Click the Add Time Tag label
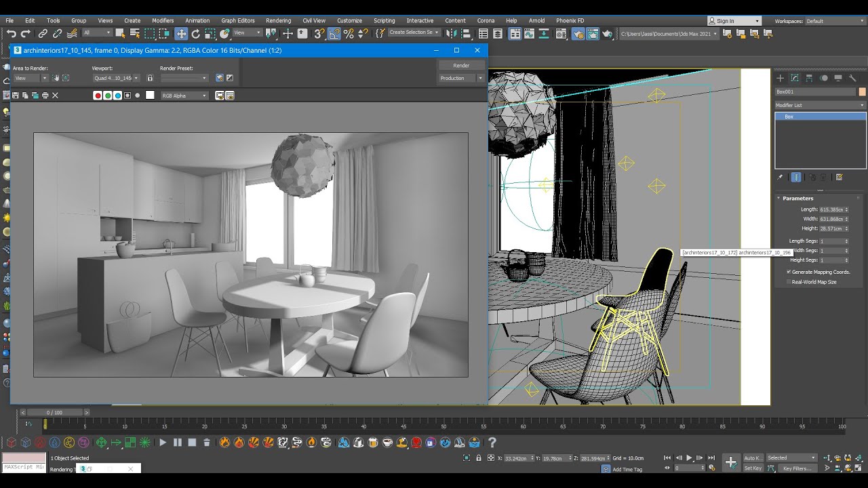 click(x=627, y=469)
